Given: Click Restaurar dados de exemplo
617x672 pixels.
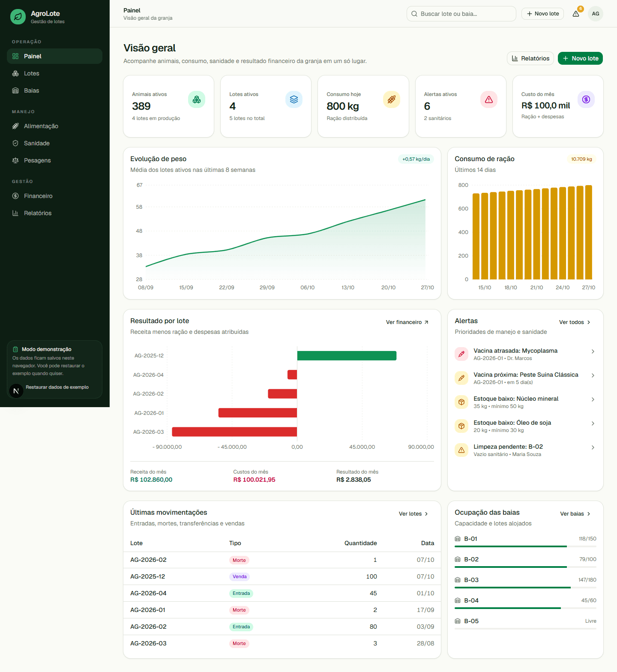Looking at the screenshot, I should [57, 387].
